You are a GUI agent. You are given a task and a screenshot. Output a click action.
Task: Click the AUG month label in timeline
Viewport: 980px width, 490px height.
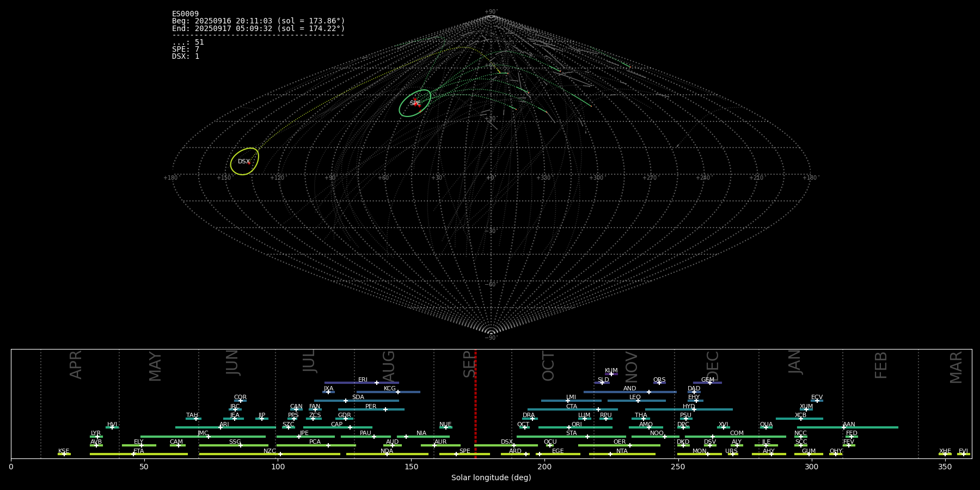pos(389,366)
